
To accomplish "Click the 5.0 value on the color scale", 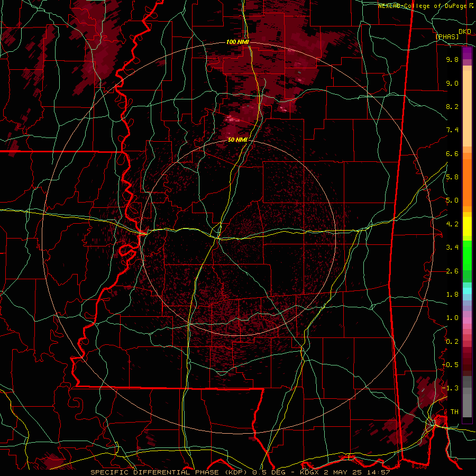I will coord(452,200).
